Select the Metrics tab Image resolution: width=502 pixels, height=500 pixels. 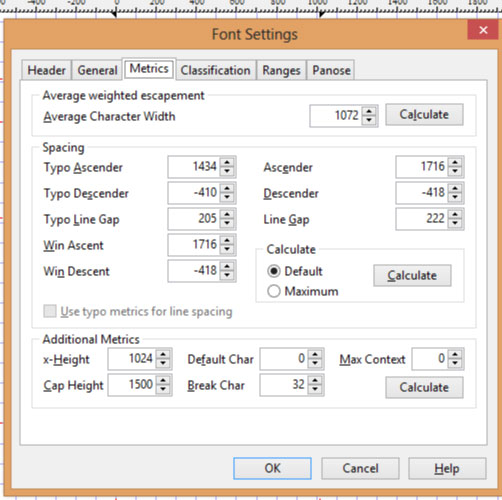149,69
